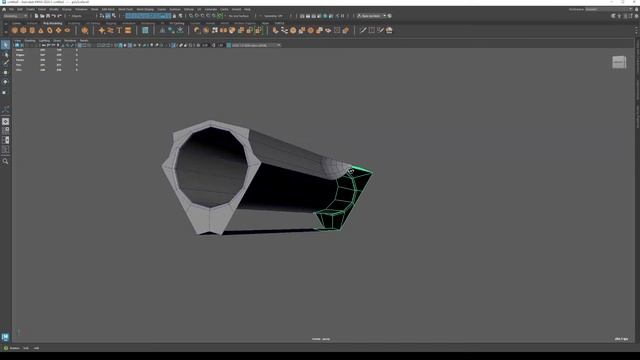
Task: Select the Multi-Cut knife shelf icon
Action: (363, 30)
